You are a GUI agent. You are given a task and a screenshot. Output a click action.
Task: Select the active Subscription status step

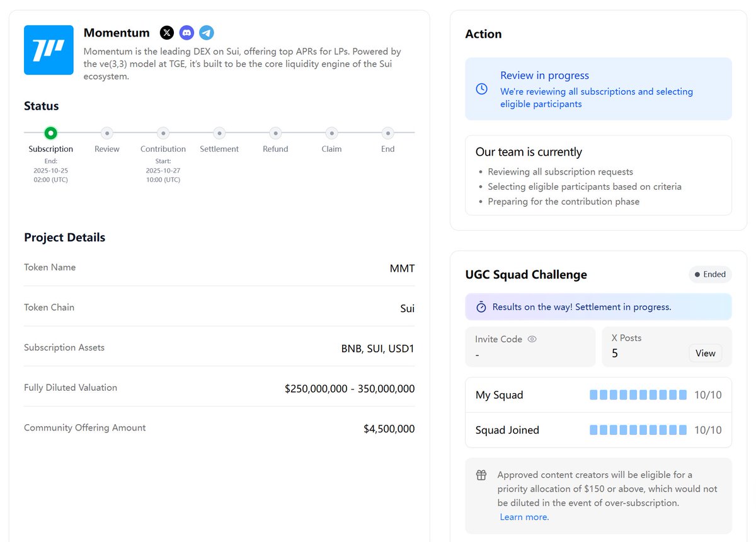coord(51,133)
